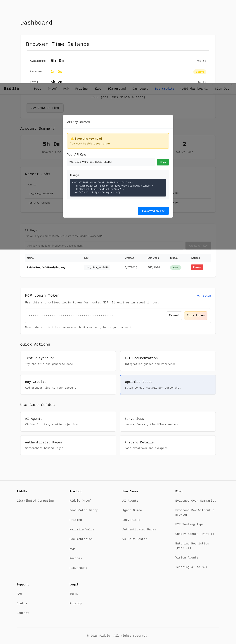Open the Status support link

point(22,603)
